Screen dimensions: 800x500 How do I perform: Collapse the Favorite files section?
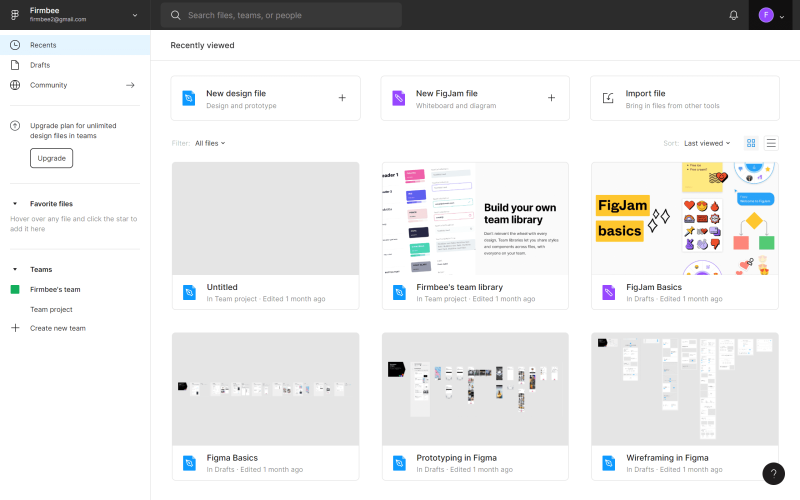coord(15,203)
